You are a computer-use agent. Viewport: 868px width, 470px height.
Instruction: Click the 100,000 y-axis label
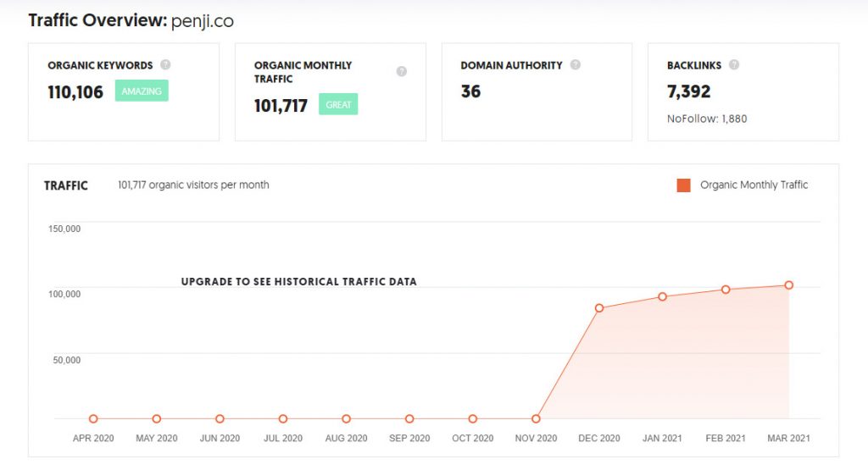64,294
